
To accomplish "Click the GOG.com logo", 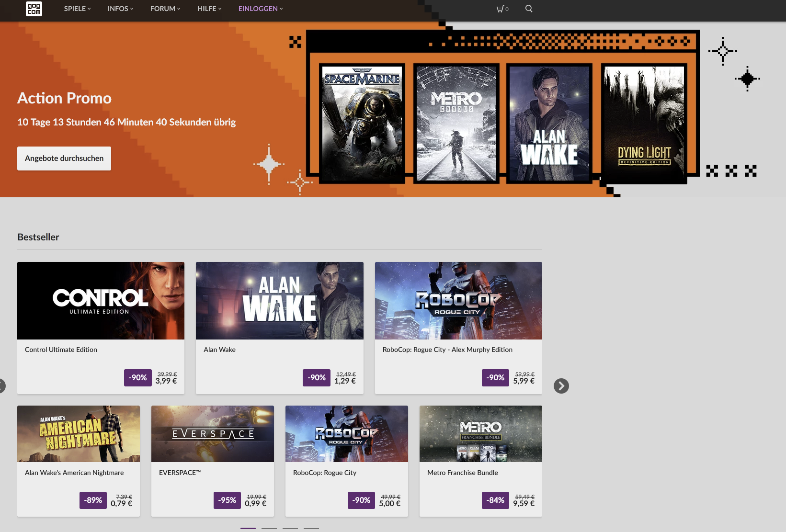I will coord(34,9).
